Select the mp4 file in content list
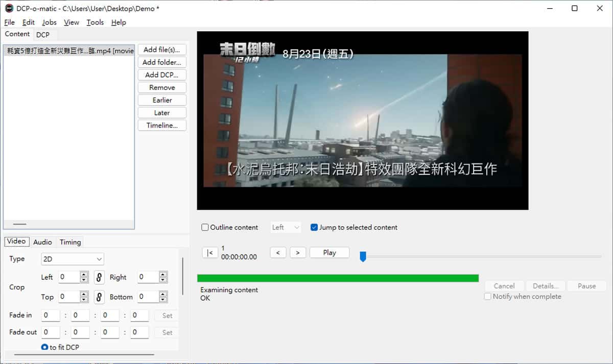Image resolution: width=613 pixels, height=364 pixels. click(x=68, y=51)
